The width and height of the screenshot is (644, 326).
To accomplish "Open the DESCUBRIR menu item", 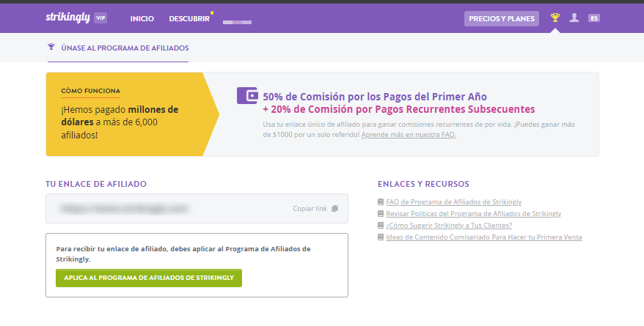I will click(189, 19).
